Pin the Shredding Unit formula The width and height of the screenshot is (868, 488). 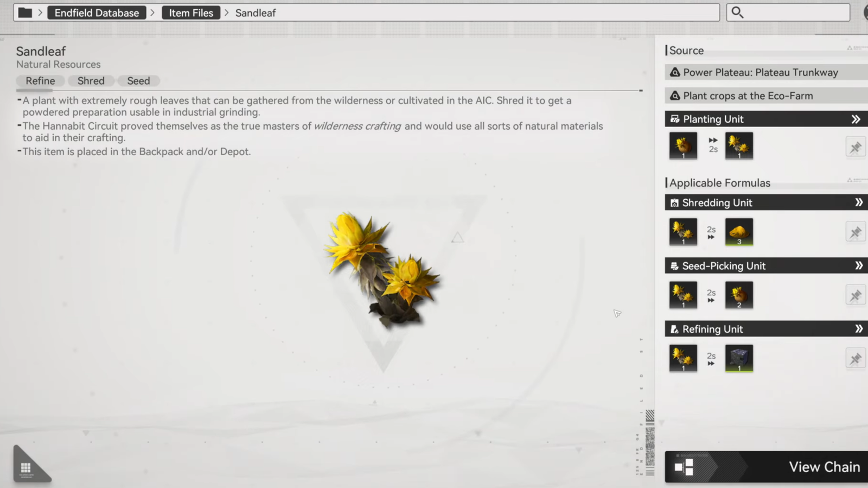point(855,232)
